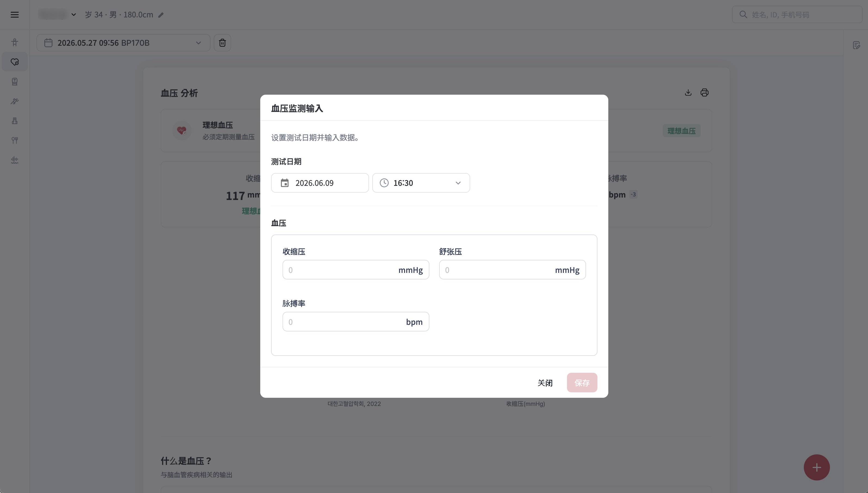Image resolution: width=868 pixels, height=493 pixels.
Task: Click the 117 systolic value
Action: 235,196
